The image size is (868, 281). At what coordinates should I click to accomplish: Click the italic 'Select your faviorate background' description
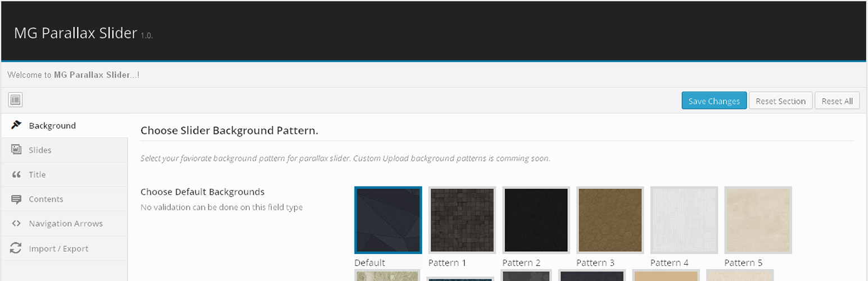(345, 158)
